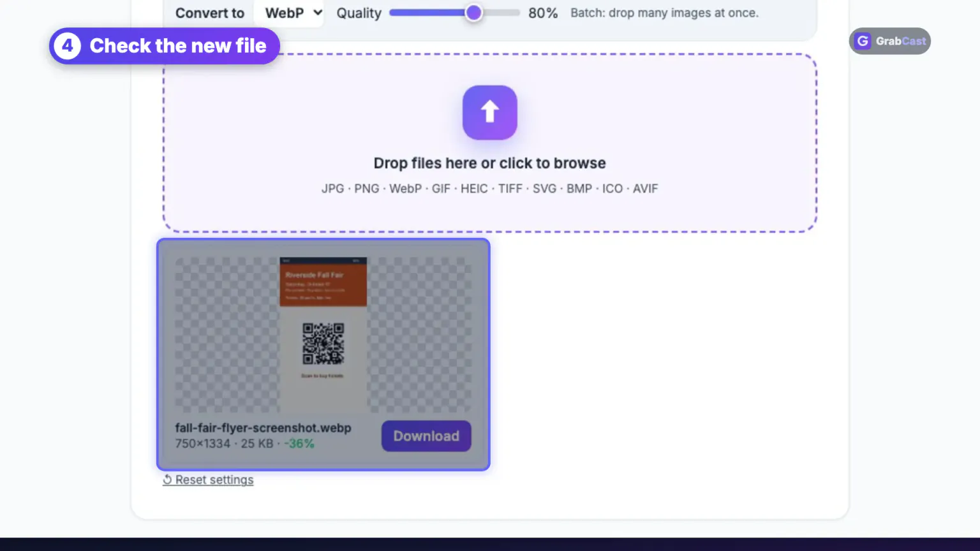Viewport: 980px width, 551px height.
Task: Click "Drop files here or click to browse"
Action: tap(489, 163)
